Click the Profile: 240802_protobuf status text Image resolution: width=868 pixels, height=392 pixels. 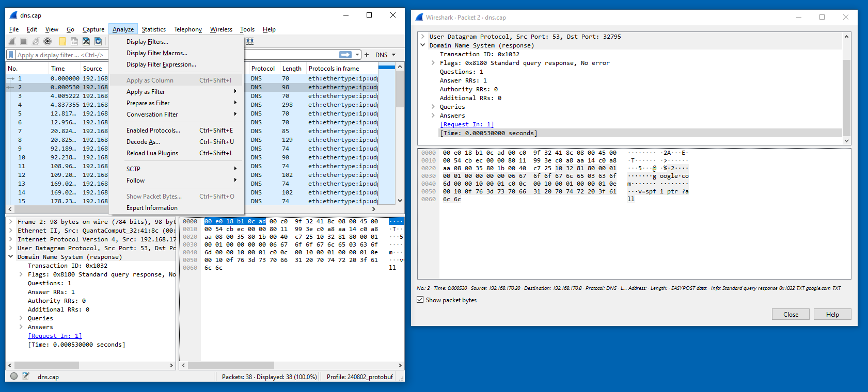click(360, 377)
